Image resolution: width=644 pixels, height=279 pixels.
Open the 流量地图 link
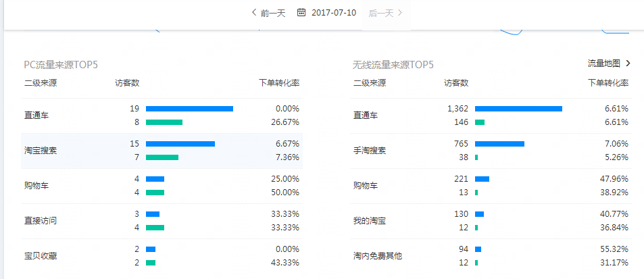tap(603, 64)
